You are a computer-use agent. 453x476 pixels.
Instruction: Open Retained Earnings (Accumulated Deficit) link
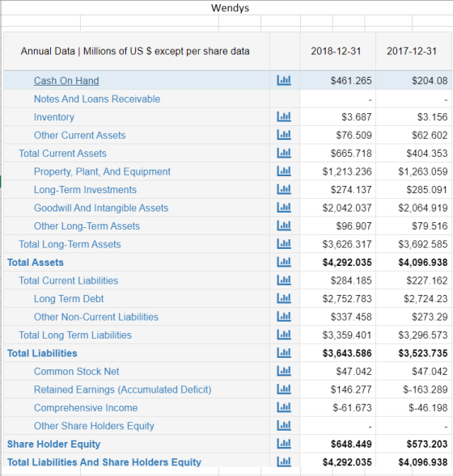pyautogui.click(x=123, y=390)
